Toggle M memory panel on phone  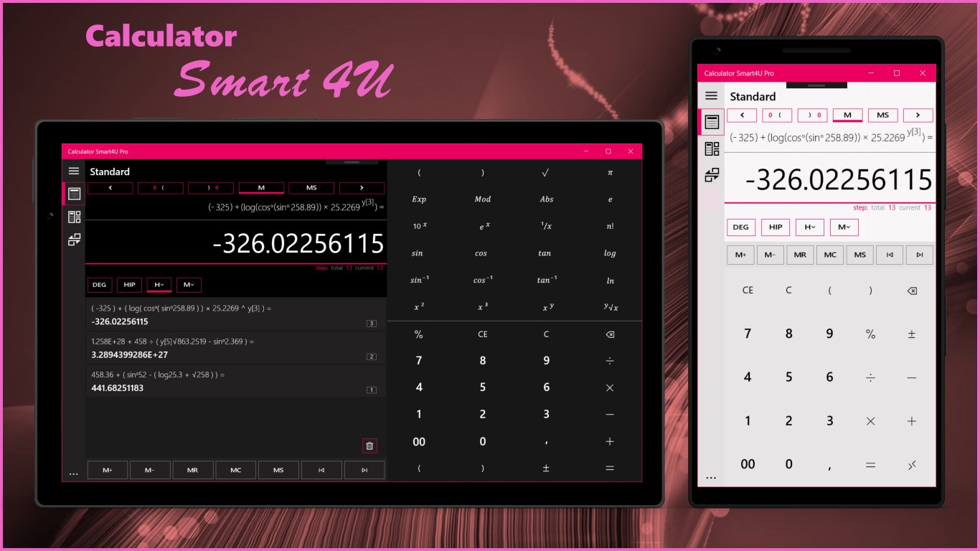tap(847, 115)
